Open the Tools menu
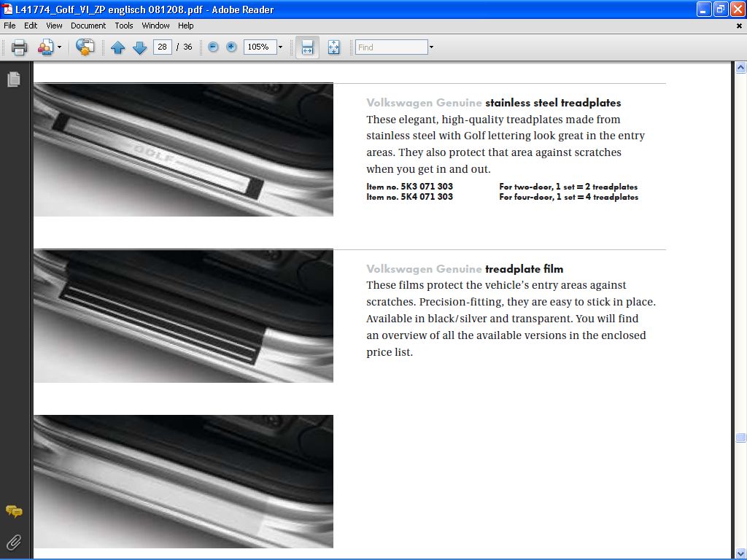The image size is (747, 560). (x=124, y=26)
